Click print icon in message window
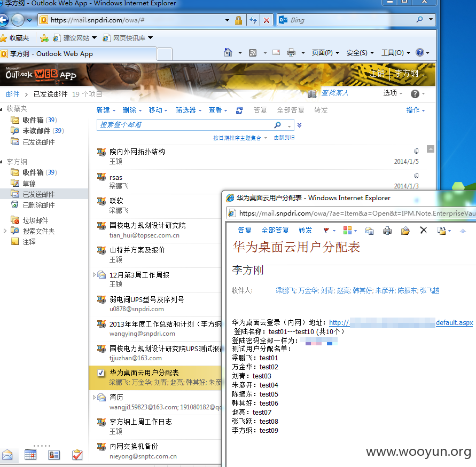Viewport: 476px width, 467px height. (x=387, y=231)
